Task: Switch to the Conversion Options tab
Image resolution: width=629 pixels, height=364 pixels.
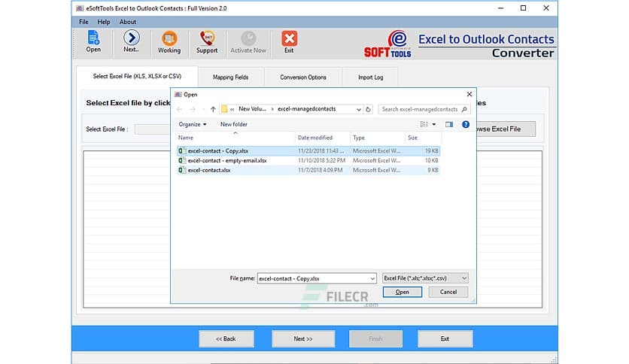Action: [x=303, y=77]
